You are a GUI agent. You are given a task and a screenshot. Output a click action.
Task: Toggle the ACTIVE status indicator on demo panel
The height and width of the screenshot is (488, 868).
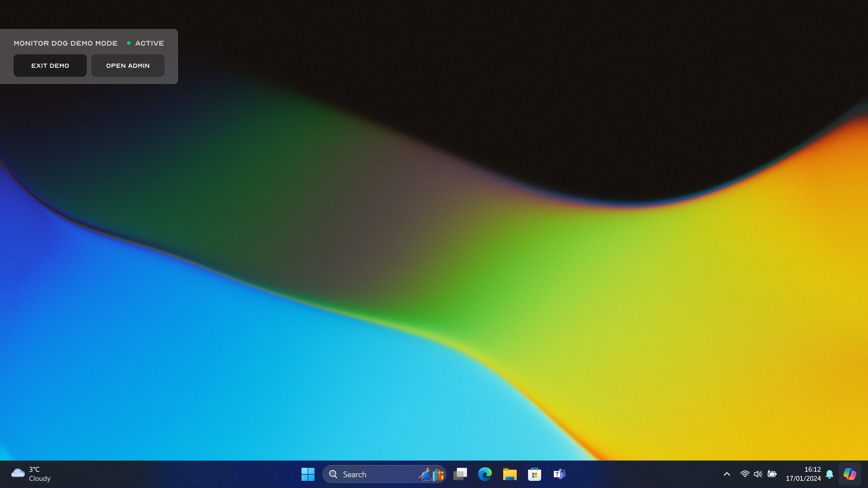(130, 43)
